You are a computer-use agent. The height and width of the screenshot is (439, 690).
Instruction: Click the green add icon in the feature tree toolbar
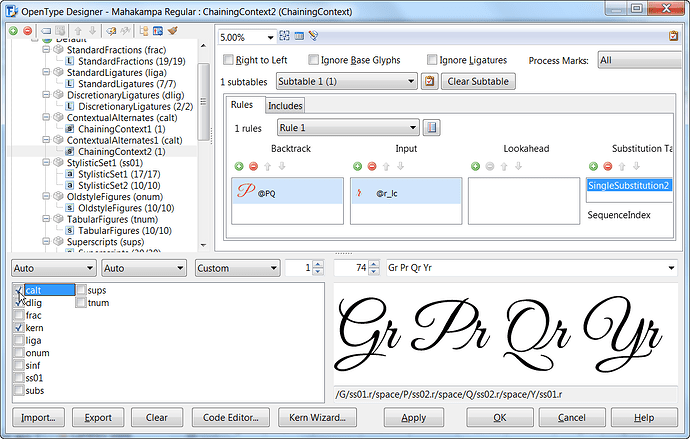click(13, 31)
